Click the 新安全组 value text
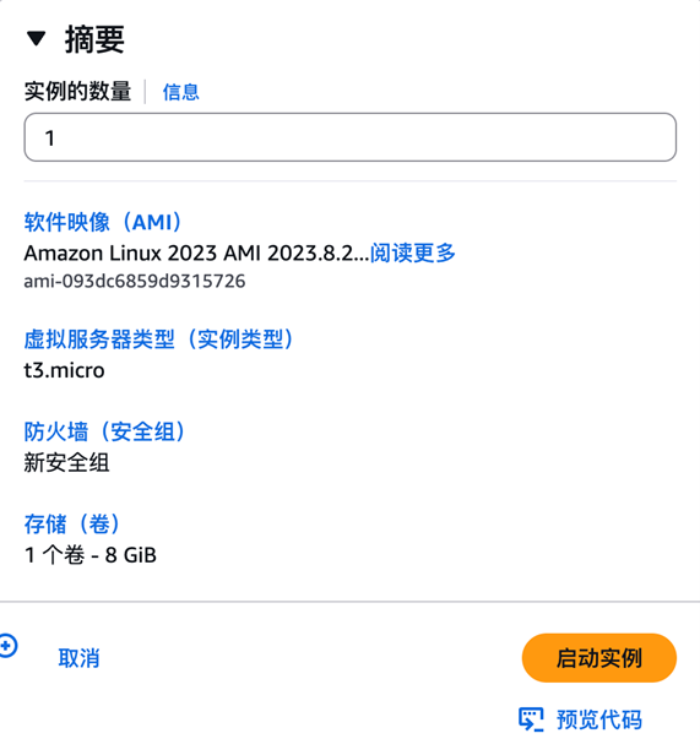 67,462
